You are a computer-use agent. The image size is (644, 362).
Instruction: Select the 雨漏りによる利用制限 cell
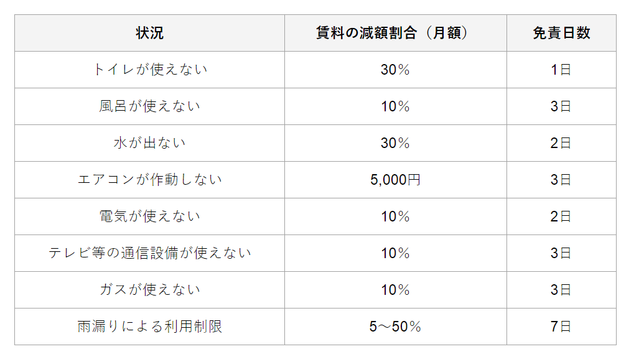pos(149,327)
